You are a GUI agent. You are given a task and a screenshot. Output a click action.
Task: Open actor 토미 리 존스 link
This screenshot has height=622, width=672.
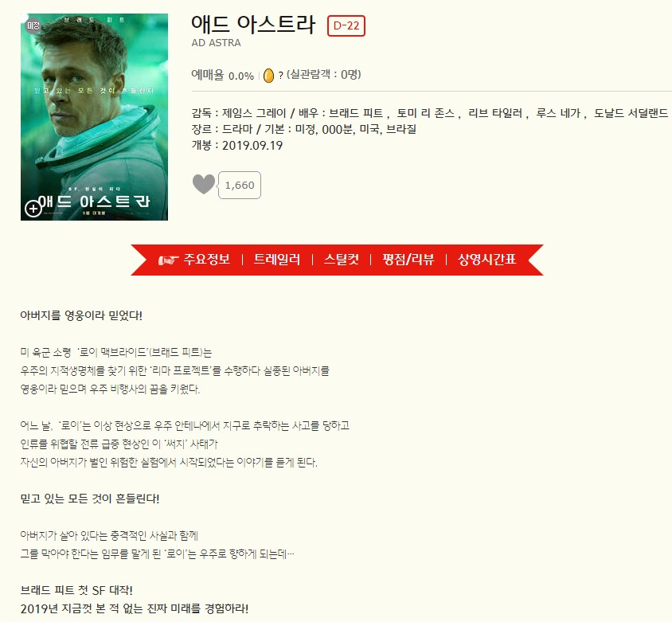click(425, 113)
